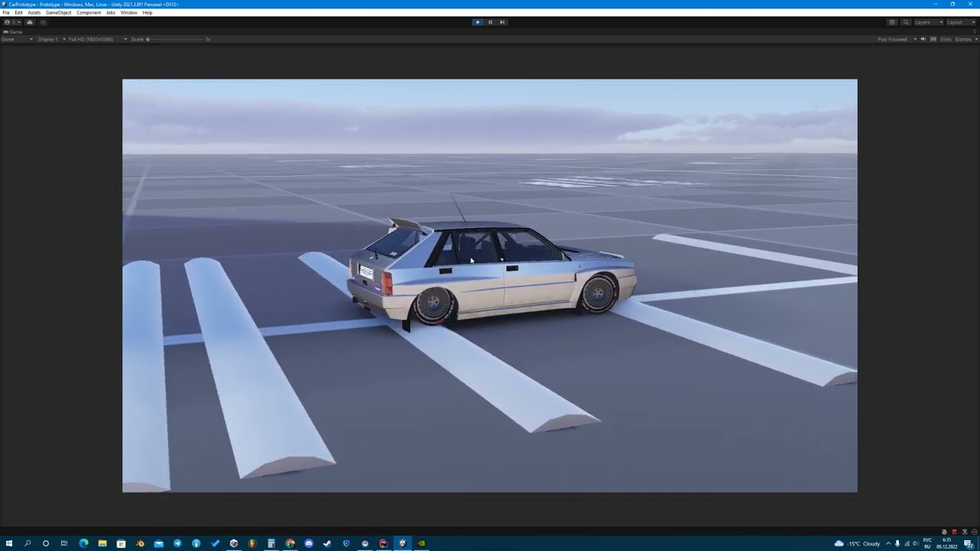Open Task View from the taskbar
The height and width of the screenshot is (551, 980).
point(64,543)
